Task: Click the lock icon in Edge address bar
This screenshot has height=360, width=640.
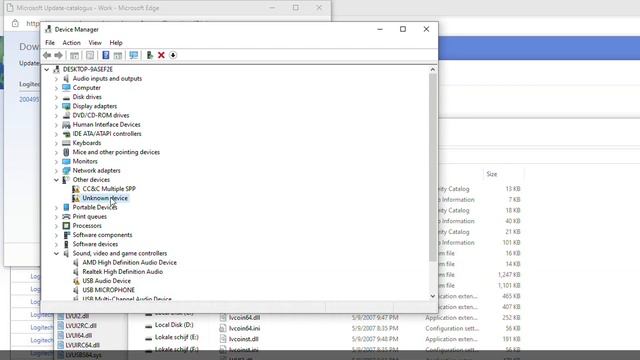Action: coord(16,24)
